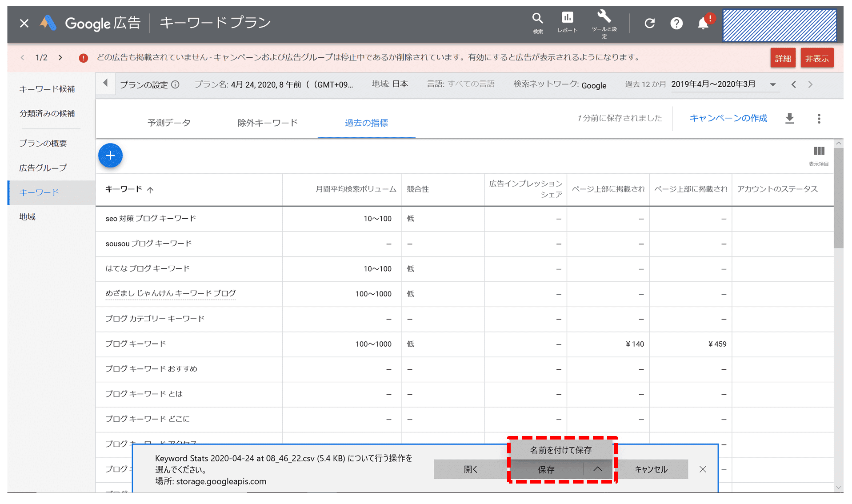Screen dimensions: 852x504
Task: Open the date range dropdown arrow
Action: pos(773,84)
